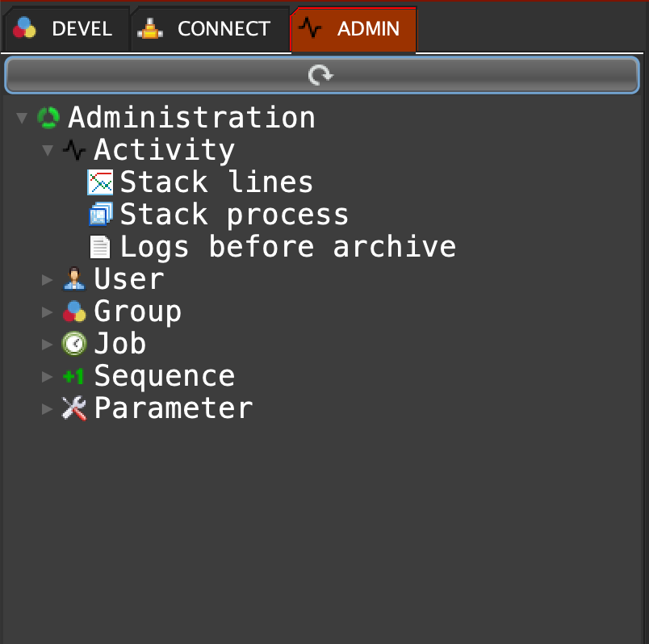
Task: Expand the Parameter tree node
Action: [x=48, y=409]
